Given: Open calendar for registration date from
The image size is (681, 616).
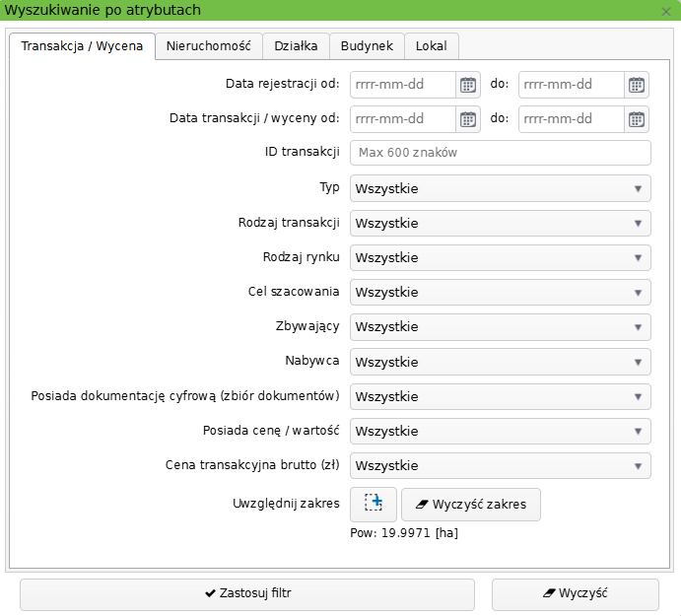Looking at the screenshot, I should tap(468, 85).
